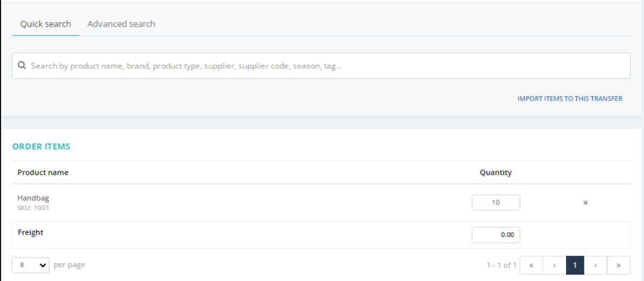Edit the Handbag quantity field
The width and height of the screenshot is (644, 281).
(496, 202)
